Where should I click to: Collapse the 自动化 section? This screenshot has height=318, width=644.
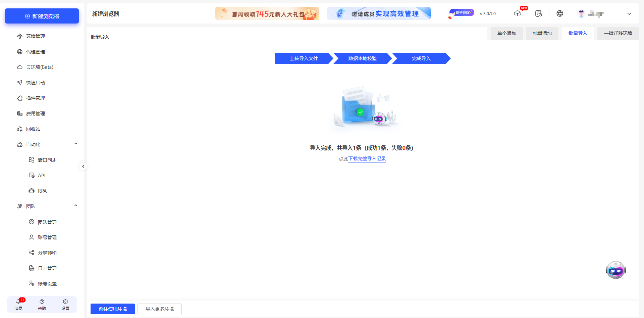[76, 143]
